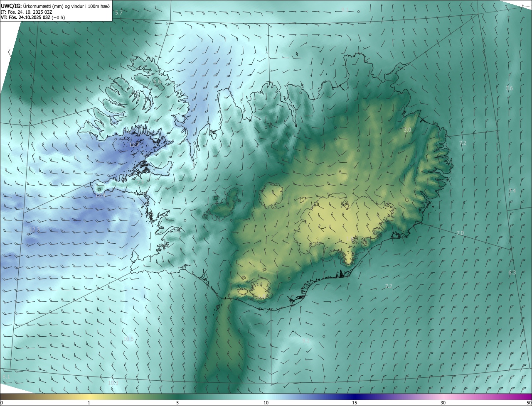Click the 7.6 value label on map
Viewport: 532px width, 406px height.
509,88
